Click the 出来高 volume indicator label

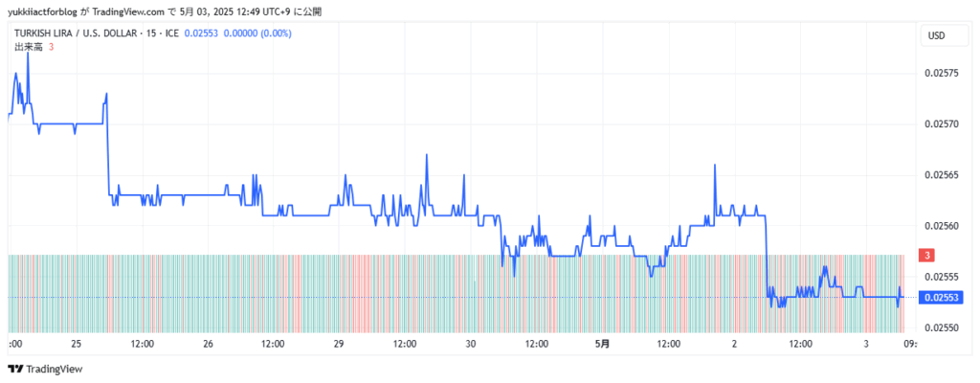[29, 46]
